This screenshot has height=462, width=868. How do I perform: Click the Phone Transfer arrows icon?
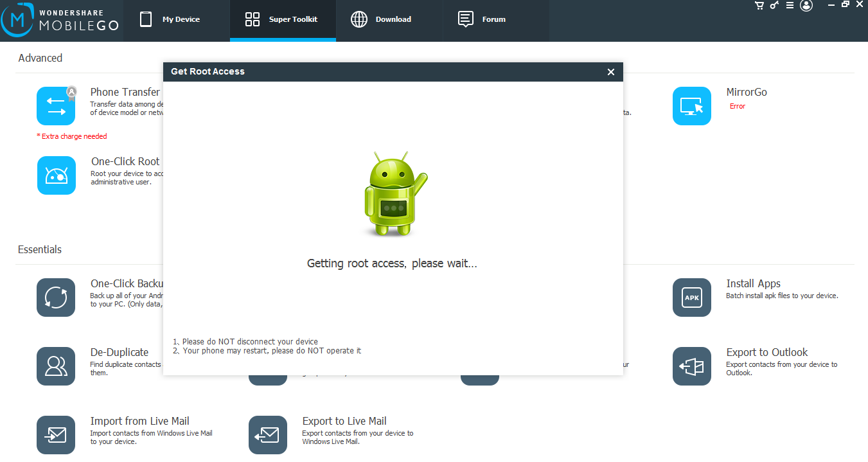[56, 106]
